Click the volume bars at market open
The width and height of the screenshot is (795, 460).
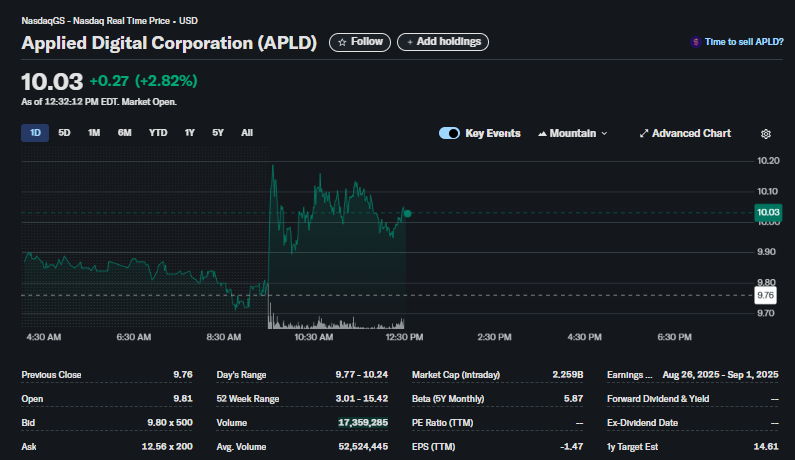(x=272, y=317)
